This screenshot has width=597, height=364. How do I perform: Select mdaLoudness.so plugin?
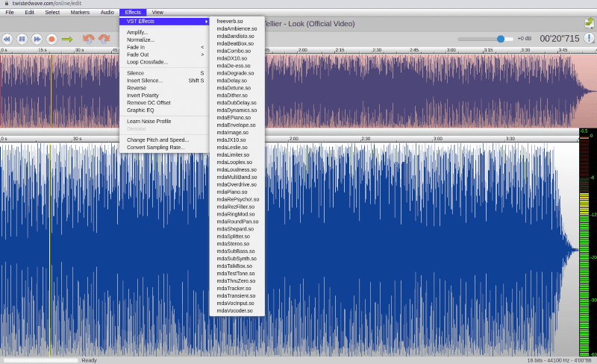click(x=237, y=170)
